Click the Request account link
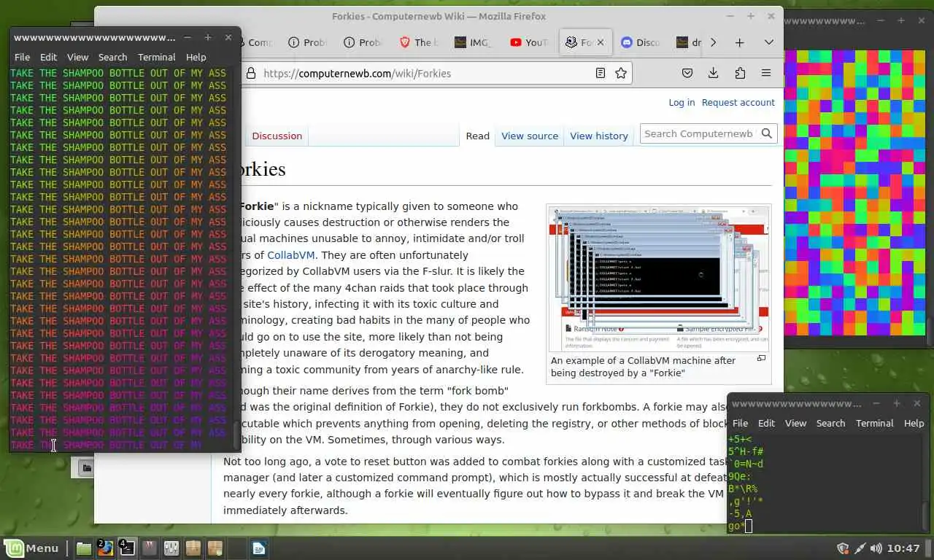The image size is (934, 560). 738,102
